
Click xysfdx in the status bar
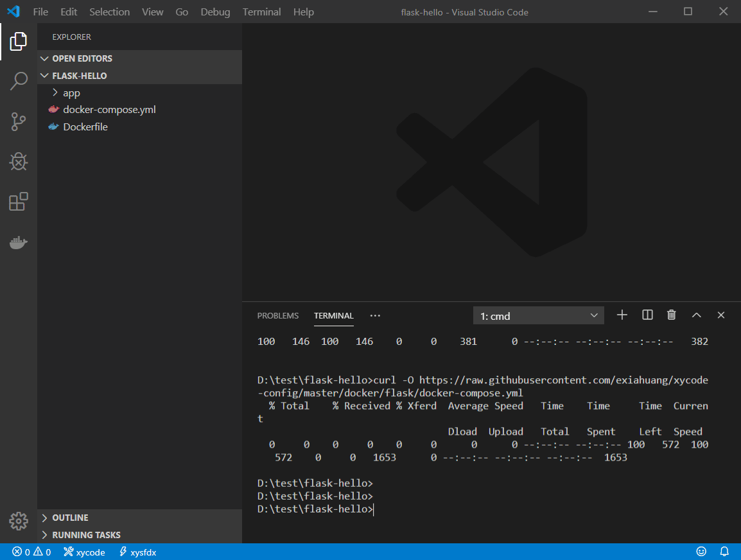click(x=137, y=551)
